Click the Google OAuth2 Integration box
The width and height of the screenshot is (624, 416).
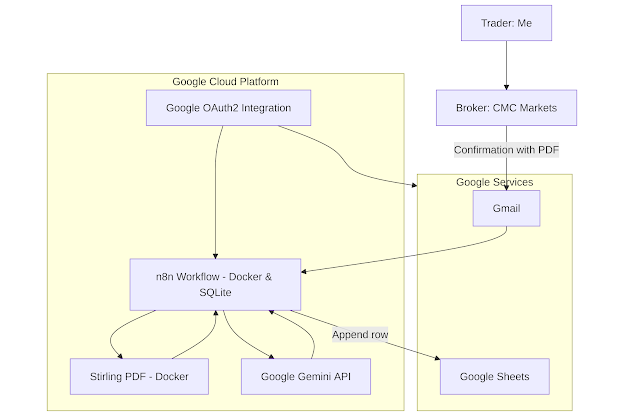click(x=228, y=108)
